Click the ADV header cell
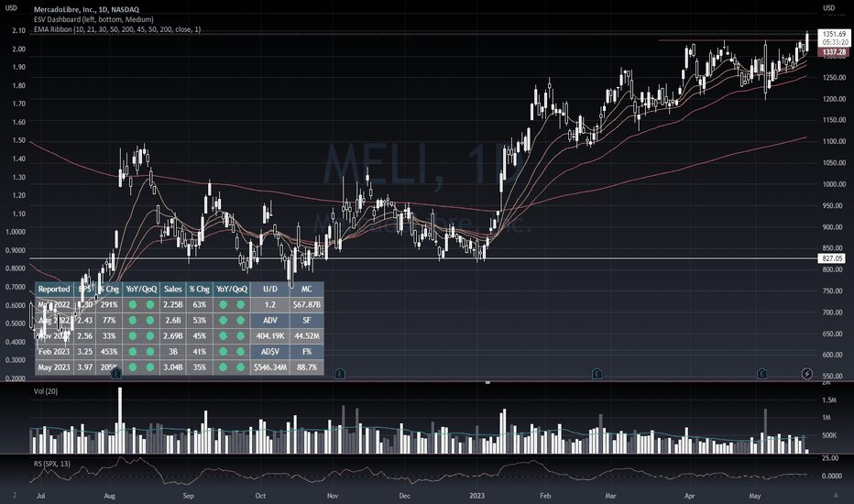Image resolution: width=854 pixels, height=504 pixels. click(270, 321)
